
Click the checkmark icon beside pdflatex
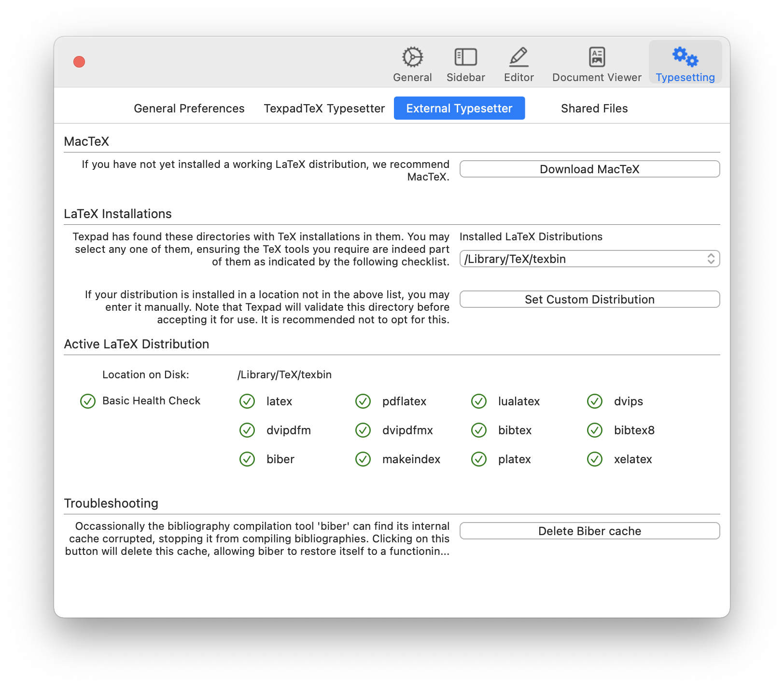click(x=363, y=401)
